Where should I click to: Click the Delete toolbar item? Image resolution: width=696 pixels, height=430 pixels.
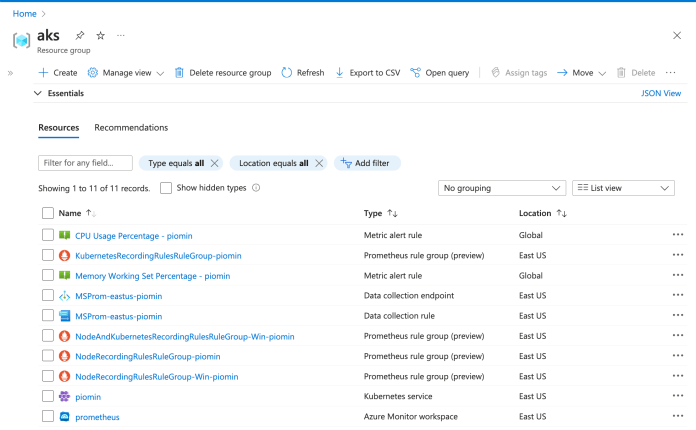(636, 73)
